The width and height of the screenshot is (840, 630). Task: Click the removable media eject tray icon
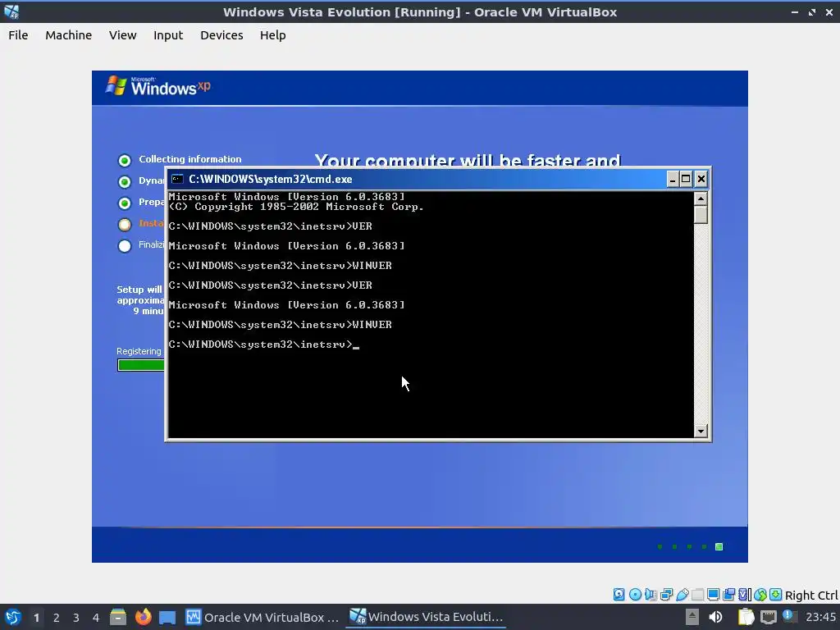pyautogui.click(x=692, y=617)
